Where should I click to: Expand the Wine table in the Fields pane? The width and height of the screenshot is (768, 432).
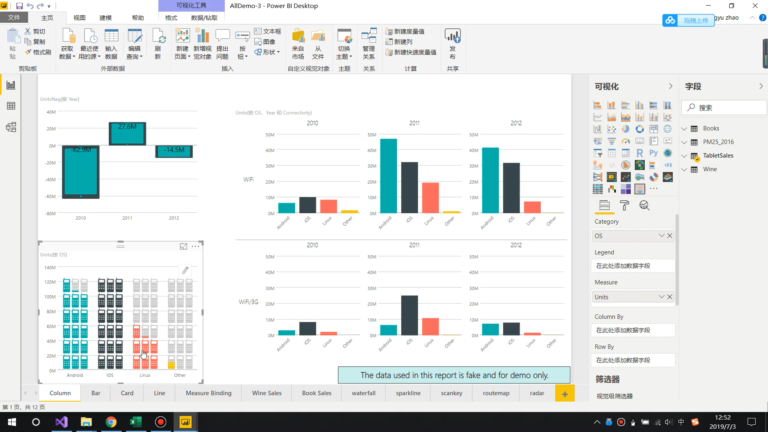pyautogui.click(x=685, y=169)
